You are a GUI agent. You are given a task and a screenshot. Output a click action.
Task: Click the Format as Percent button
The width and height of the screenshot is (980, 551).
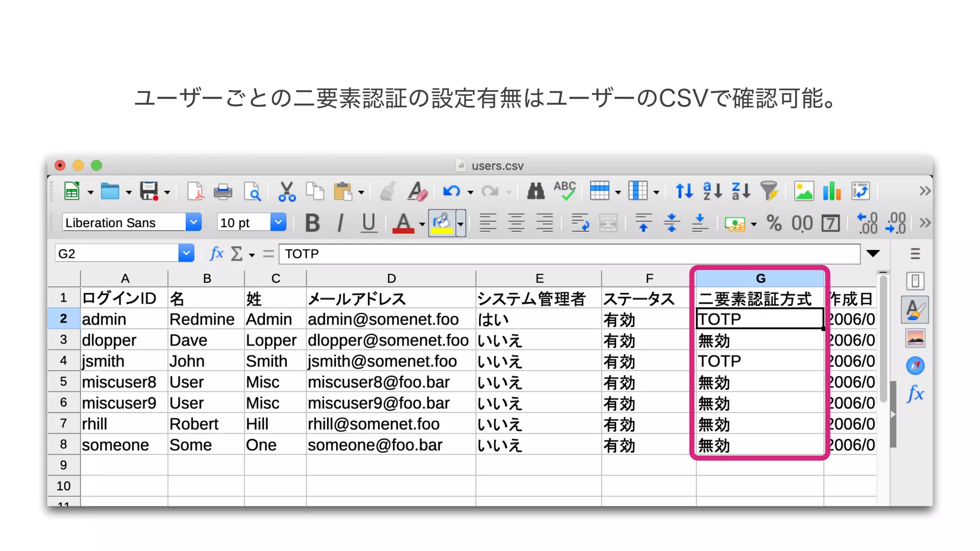[x=774, y=223]
